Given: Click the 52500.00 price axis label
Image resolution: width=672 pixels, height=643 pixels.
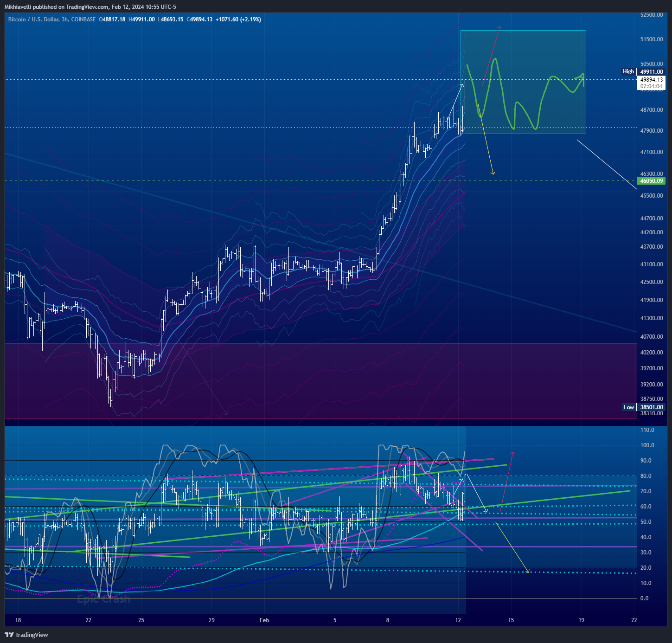Looking at the screenshot, I should tap(652, 15).
